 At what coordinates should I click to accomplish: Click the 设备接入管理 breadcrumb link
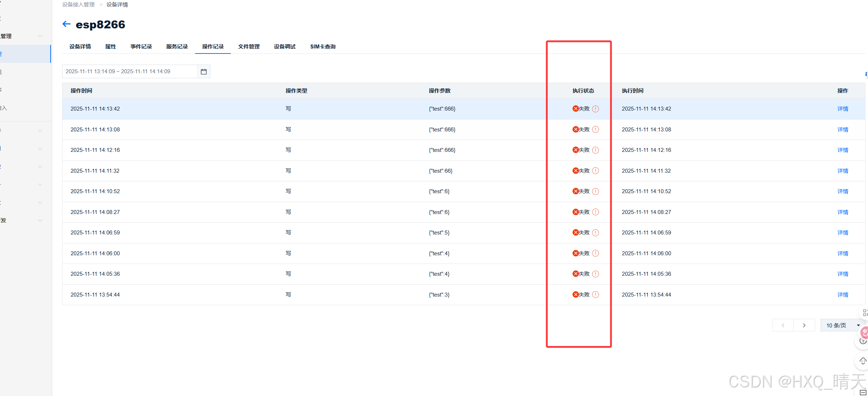[x=78, y=5]
